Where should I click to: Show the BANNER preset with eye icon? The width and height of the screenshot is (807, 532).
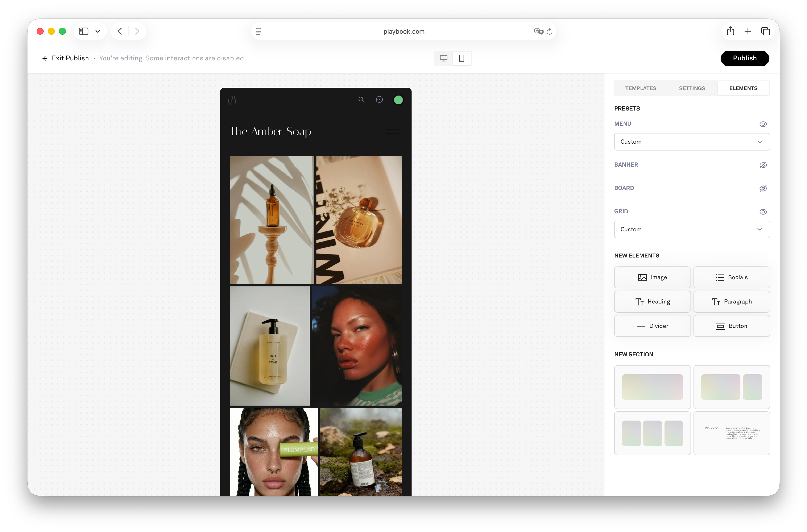(763, 165)
